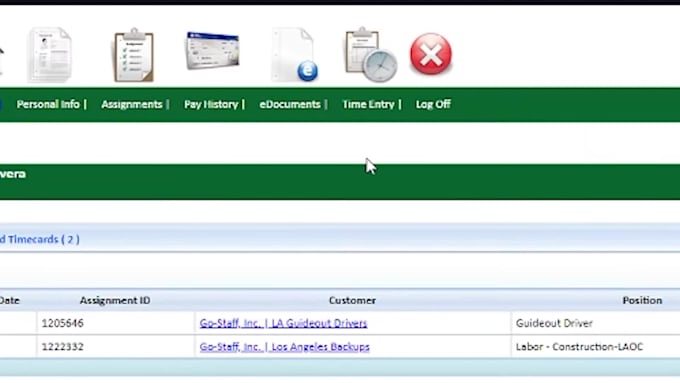
Task: Go to Personal Info menu item
Action: tap(48, 105)
